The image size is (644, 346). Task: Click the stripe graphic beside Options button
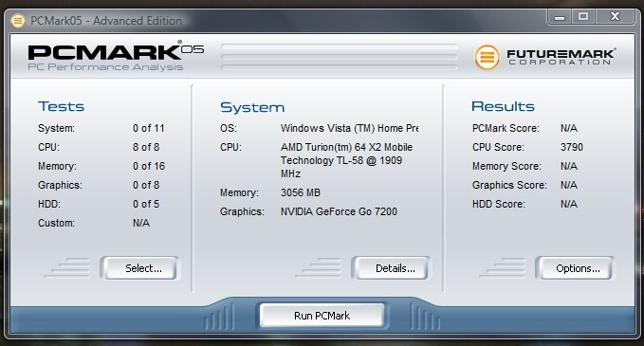[x=503, y=267]
